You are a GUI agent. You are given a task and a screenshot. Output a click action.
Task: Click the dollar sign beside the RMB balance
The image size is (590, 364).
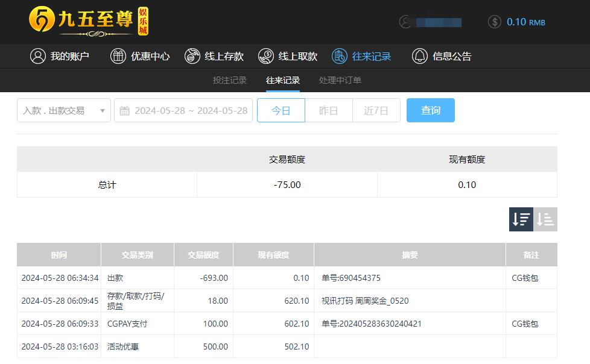[495, 22]
